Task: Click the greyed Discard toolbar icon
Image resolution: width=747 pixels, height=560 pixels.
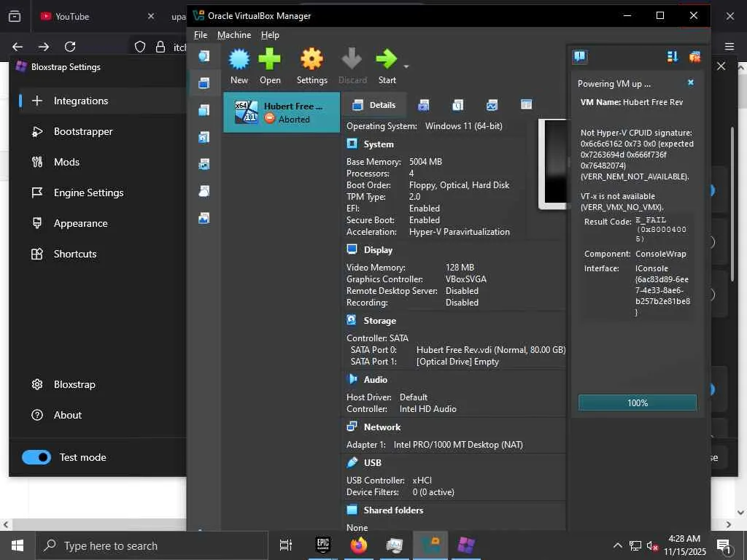Action: [x=352, y=60]
